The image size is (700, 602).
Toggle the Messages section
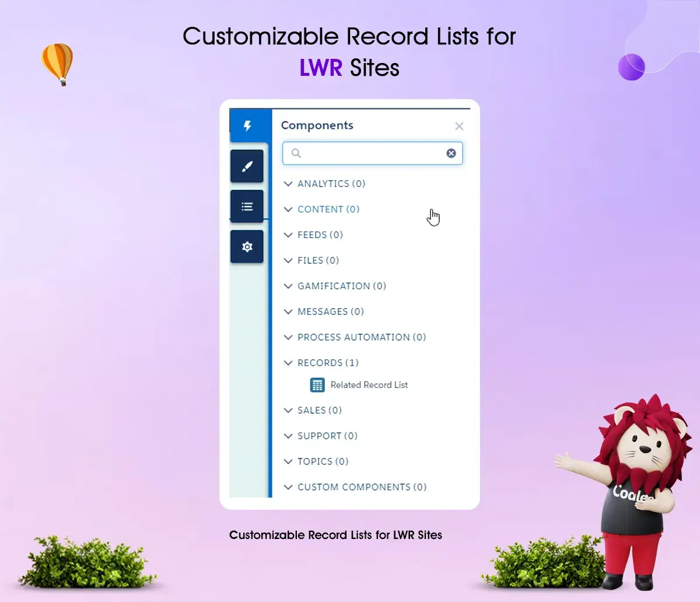[x=288, y=312]
